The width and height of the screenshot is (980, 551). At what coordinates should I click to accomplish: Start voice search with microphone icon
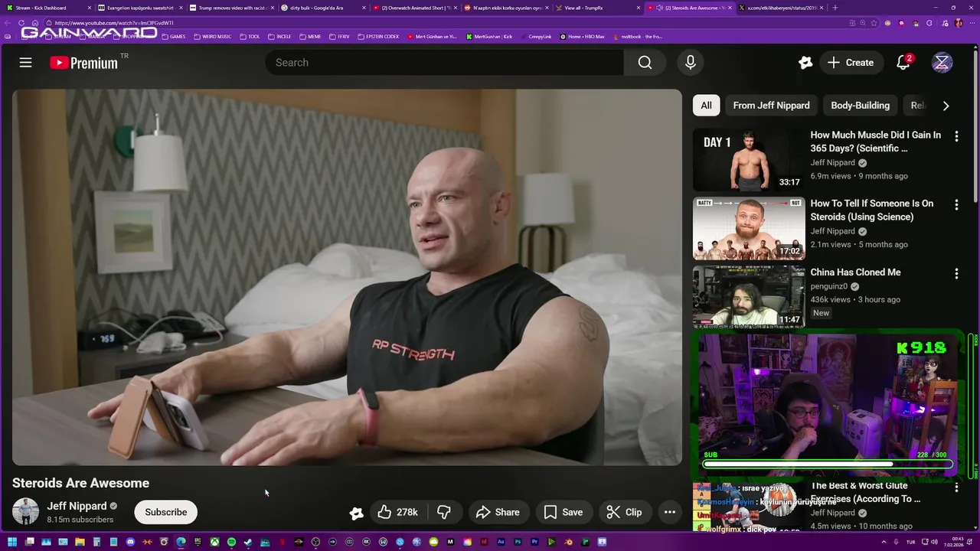691,63
